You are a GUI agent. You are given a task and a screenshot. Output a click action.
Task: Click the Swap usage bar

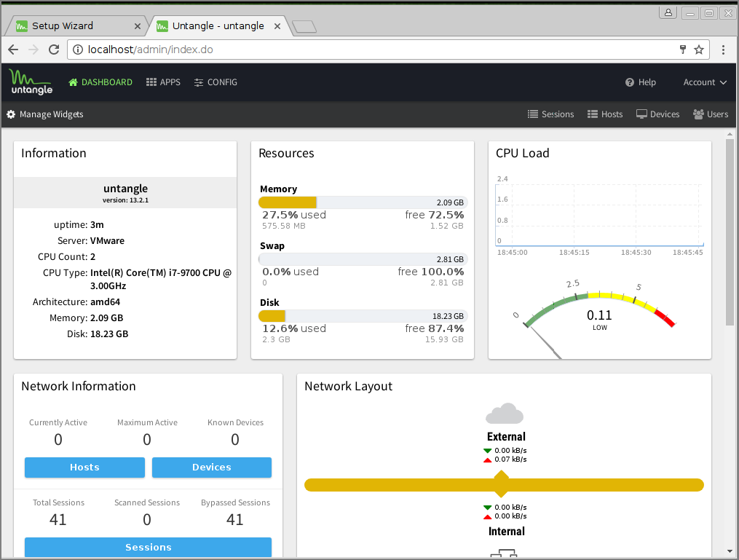point(363,259)
